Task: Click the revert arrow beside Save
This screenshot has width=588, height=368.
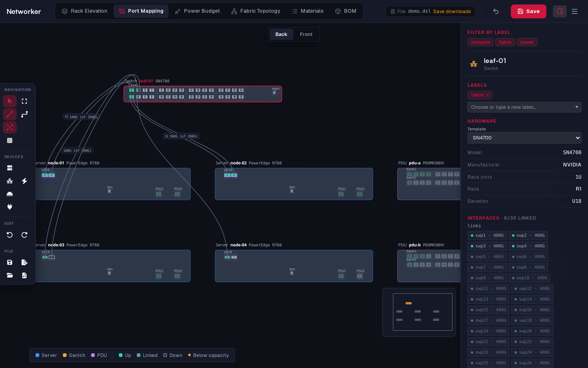Action: pyautogui.click(x=496, y=11)
